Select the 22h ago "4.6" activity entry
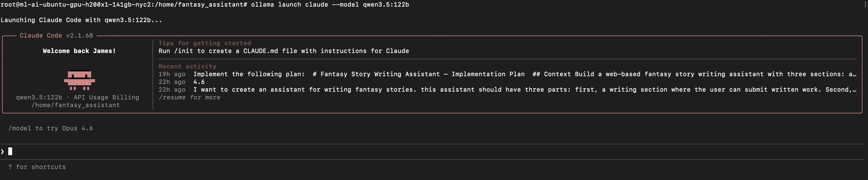Viewport: 868px width, 180px height. click(x=199, y=82)
